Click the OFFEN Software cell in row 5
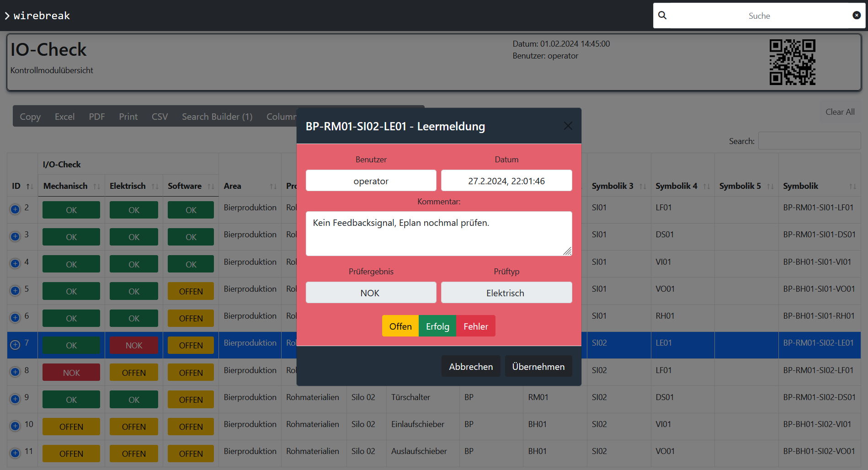Image resolution: width=868 pixels, height=470 pixels. coord(191,291)
